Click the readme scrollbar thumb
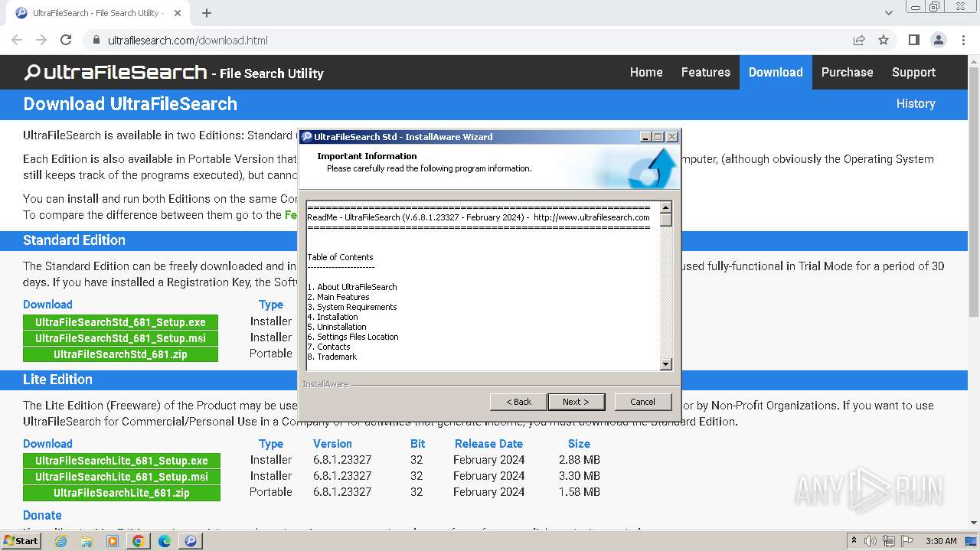This screenshot has width=980, height=551. (x=665, y=220)
